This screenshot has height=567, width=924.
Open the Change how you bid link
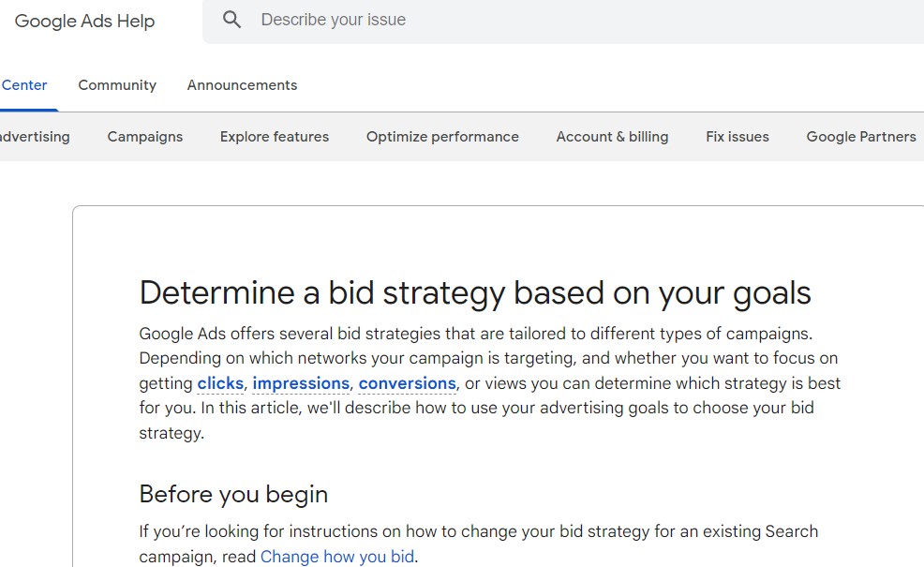tap(337, 557)
